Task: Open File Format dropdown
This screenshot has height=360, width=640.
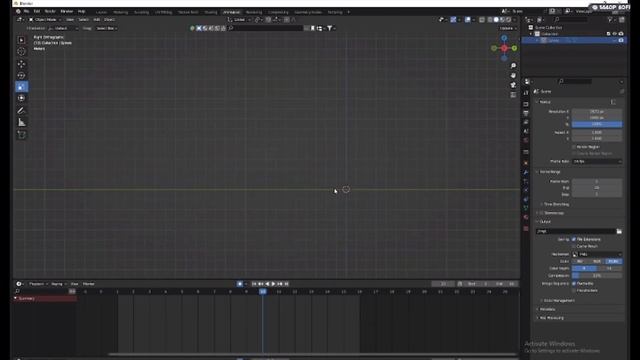Action: 597,254
